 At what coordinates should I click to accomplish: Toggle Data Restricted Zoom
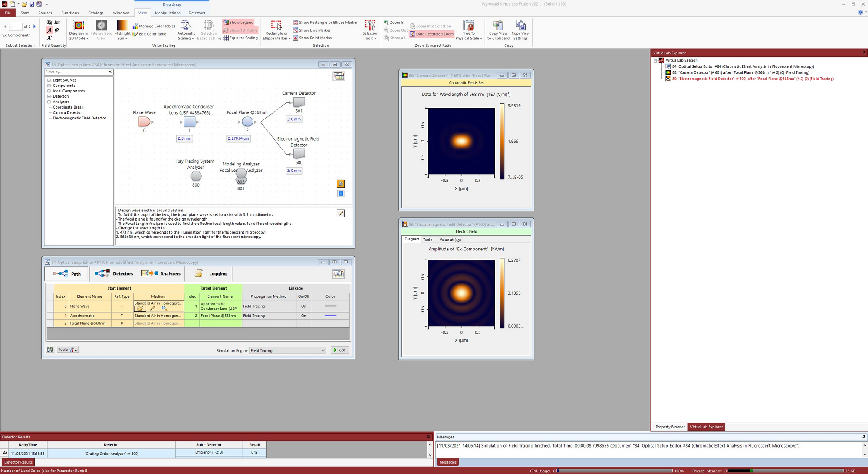[x=431, y=34]
